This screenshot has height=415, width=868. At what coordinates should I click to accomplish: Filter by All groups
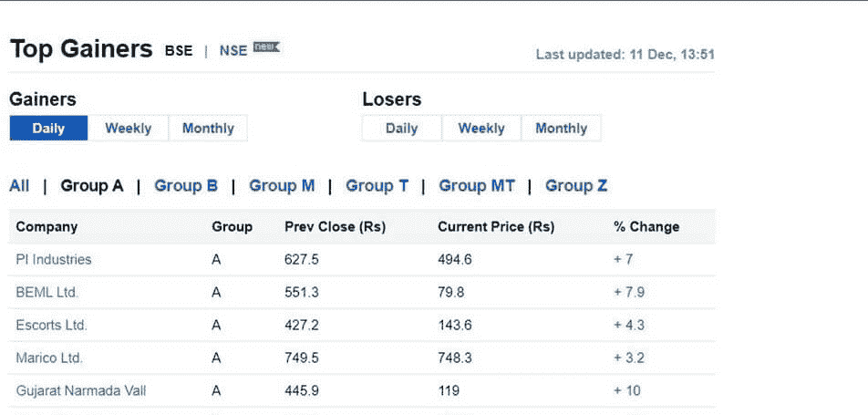(19, 186)
